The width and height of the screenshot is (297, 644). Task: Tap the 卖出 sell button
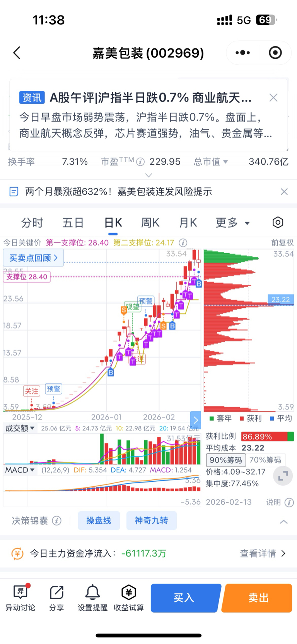pyautogui.click(x=258, y=598)
